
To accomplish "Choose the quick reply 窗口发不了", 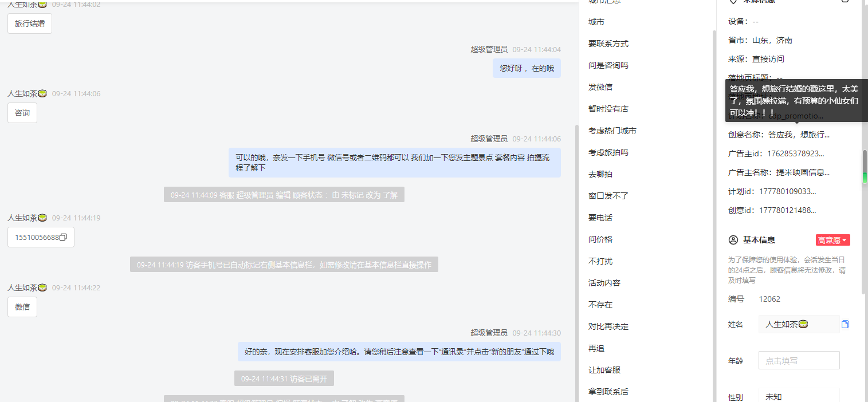I will [x=608, y=196].
